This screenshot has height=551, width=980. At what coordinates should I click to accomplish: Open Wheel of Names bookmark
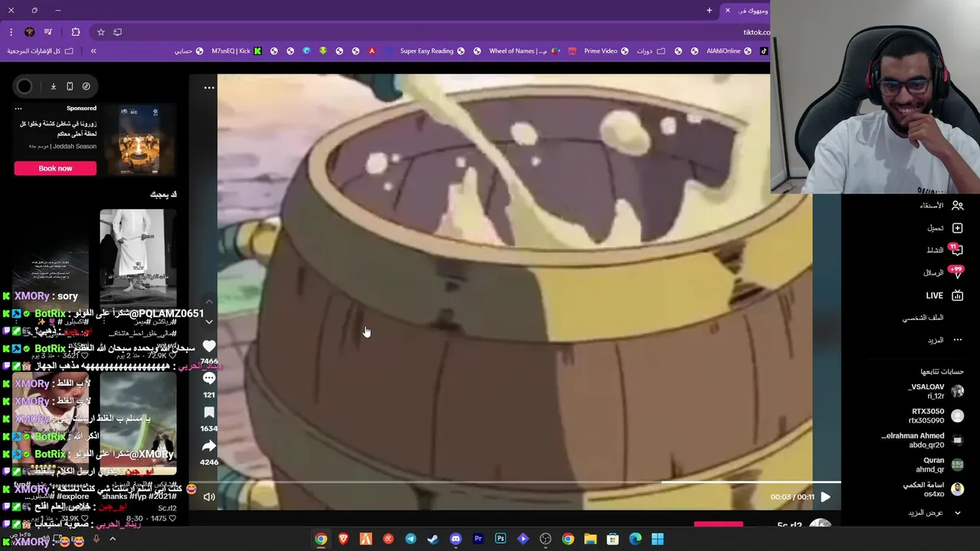524,51
